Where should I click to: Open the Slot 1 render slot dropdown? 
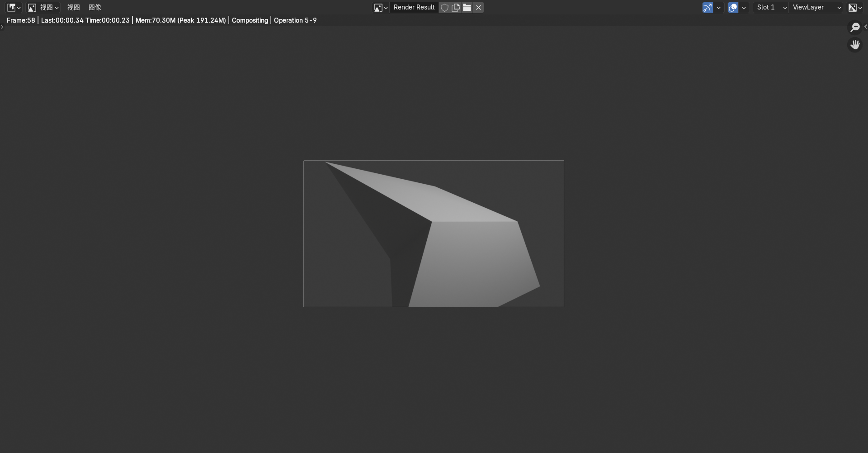[771, 7]
